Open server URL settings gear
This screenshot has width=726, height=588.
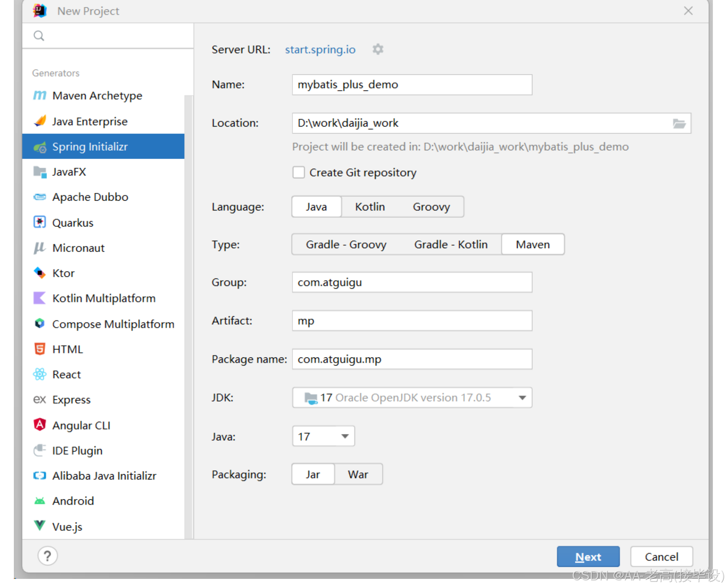[378, 49]
